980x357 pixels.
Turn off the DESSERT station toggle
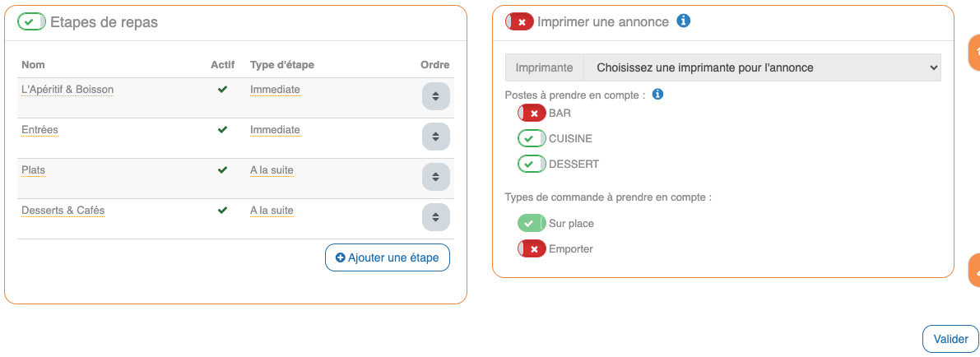pyautogui.click(x=532, y=165)
